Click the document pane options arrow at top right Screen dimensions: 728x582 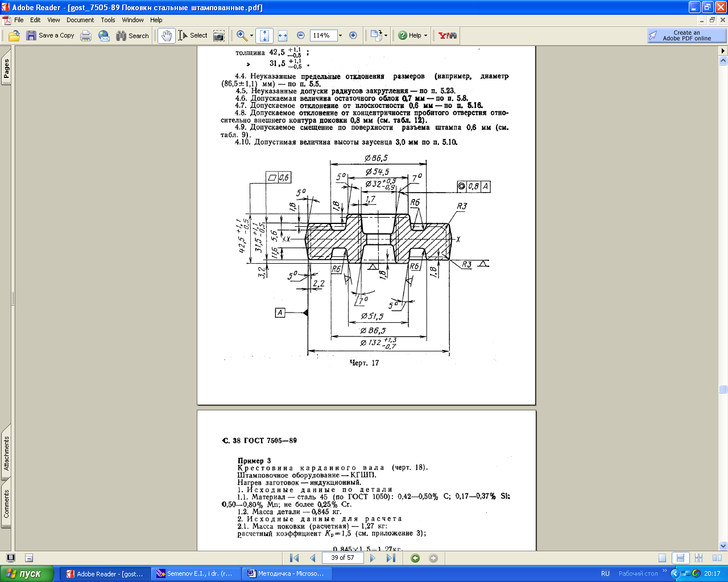(x=723, y=51)
